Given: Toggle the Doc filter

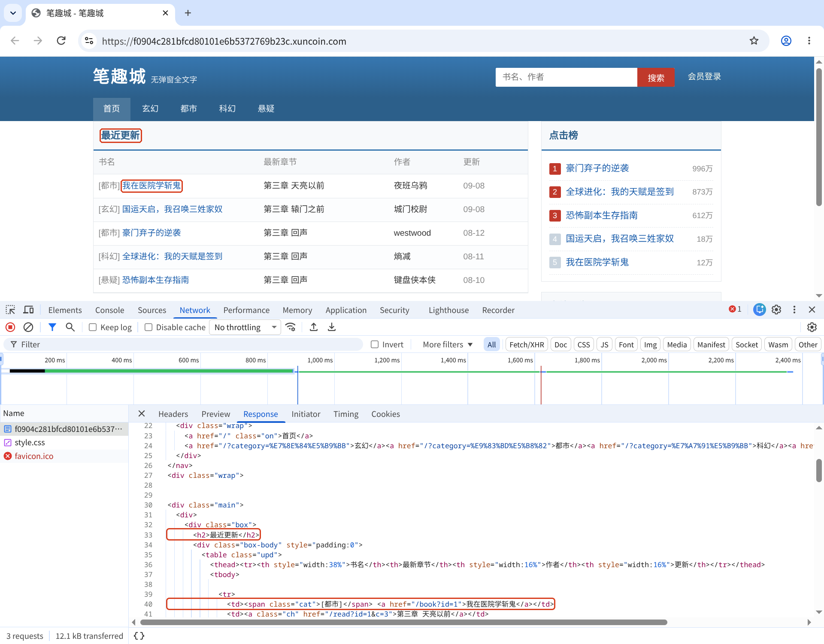Looking at the screenshot, I should pos(560,344).
